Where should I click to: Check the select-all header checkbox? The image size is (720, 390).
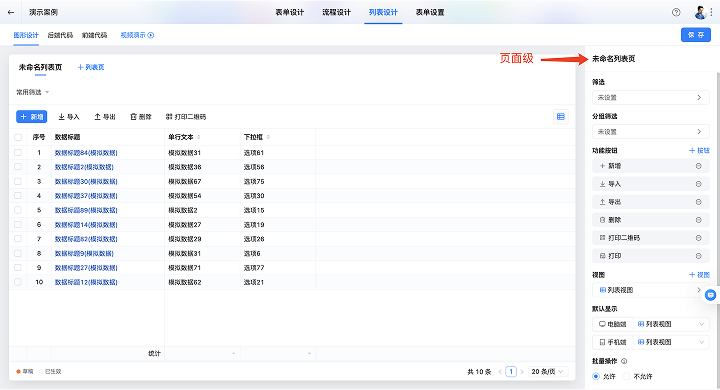[18, 137]
